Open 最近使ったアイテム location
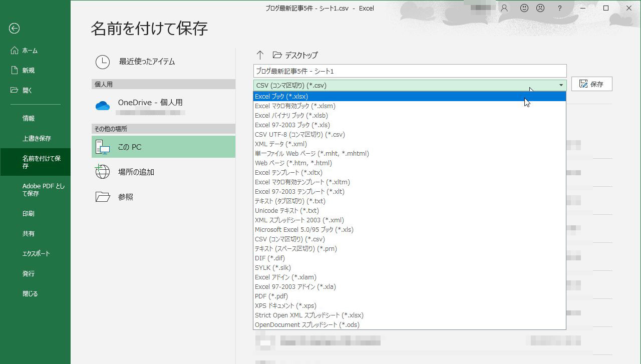Viewport: 641px width, 364px height. [x=163, y=62]
